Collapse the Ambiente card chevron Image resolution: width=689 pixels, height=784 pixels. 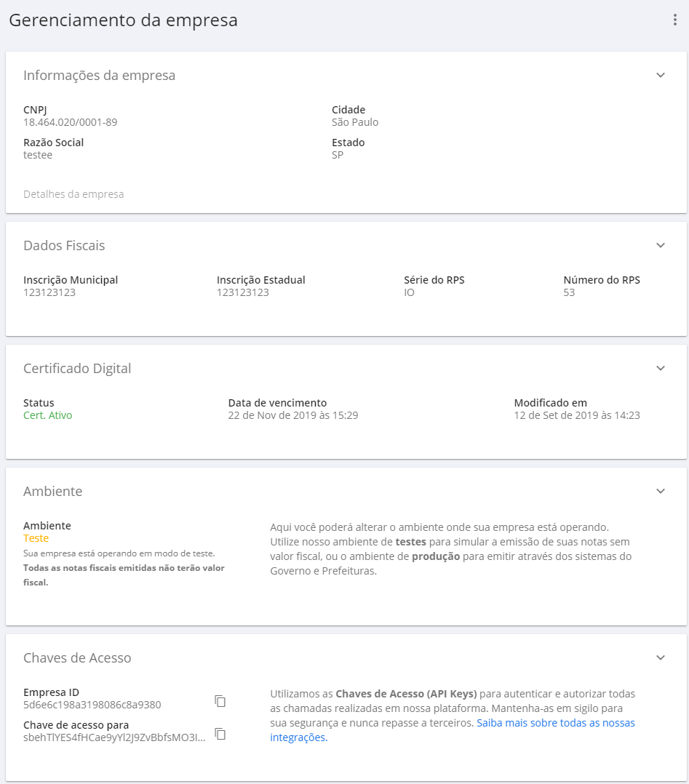[660, 492]
